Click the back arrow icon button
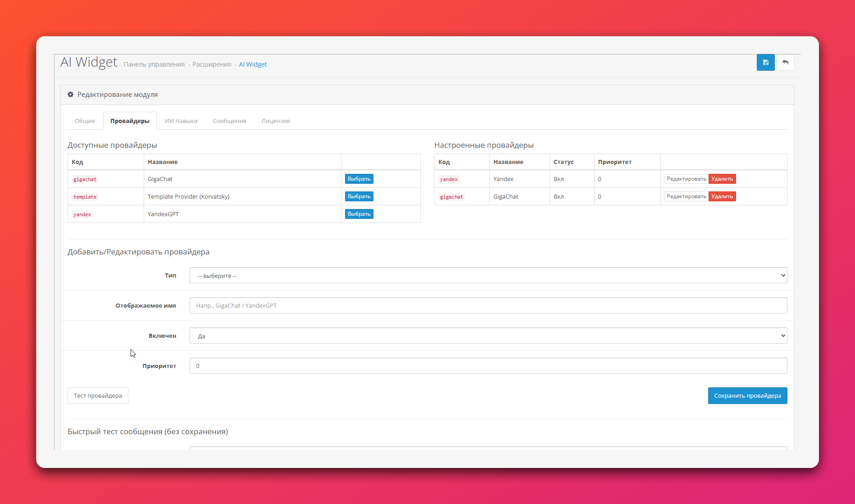The image size is (855, 504). click(x=785, y=63)
